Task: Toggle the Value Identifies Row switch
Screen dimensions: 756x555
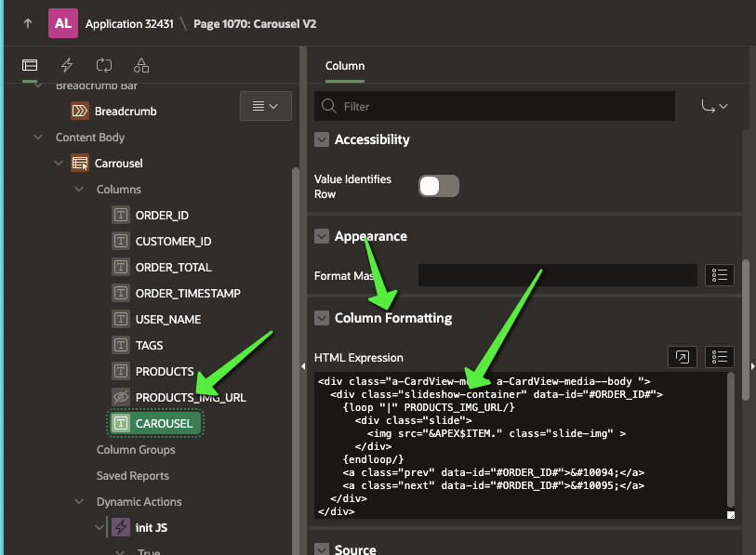Action: click(x=439, y=186)
